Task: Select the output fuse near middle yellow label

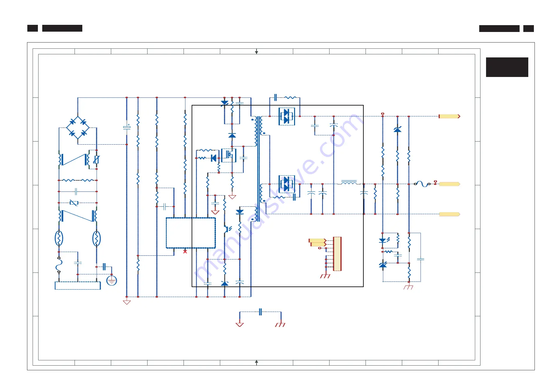Action: tap(422, 184)
